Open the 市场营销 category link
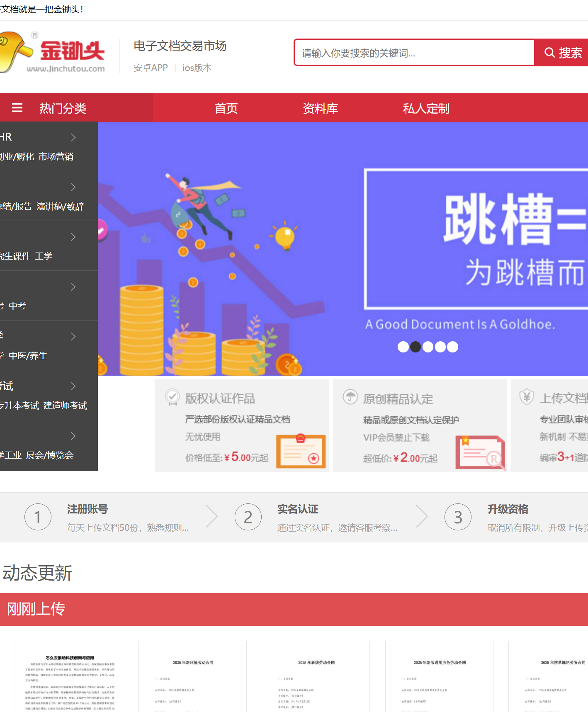Viewport: 588px width, 712px height. coord(56,156)
